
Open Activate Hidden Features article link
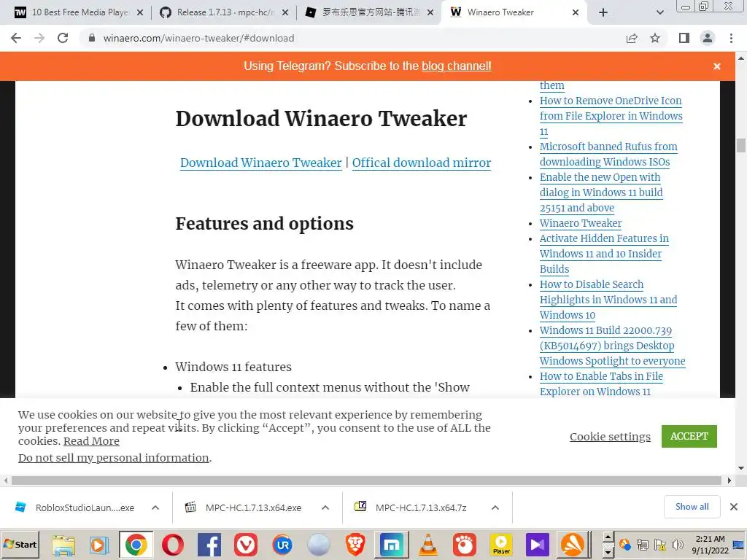(x=604, y=253)
